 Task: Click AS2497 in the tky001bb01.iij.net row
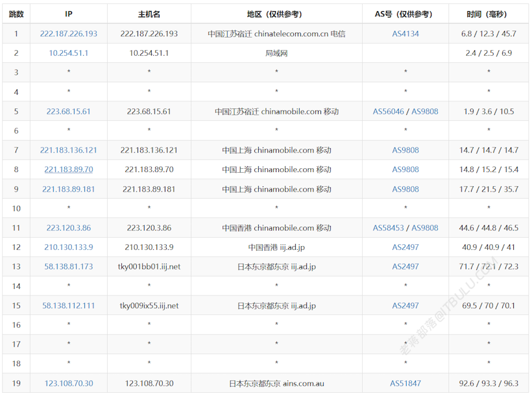[405, 267]
